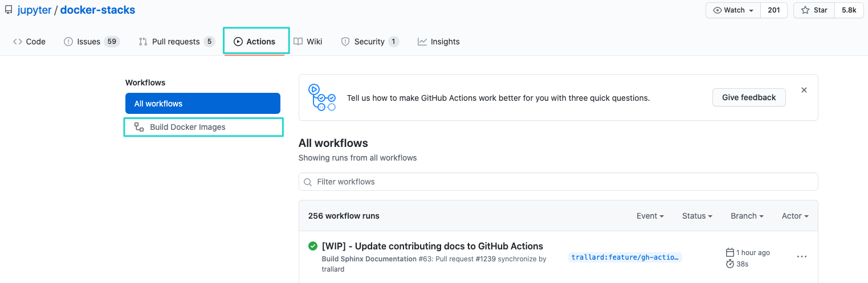
Task: Click the Insights tab graph icon
Action: coord(422,42)
